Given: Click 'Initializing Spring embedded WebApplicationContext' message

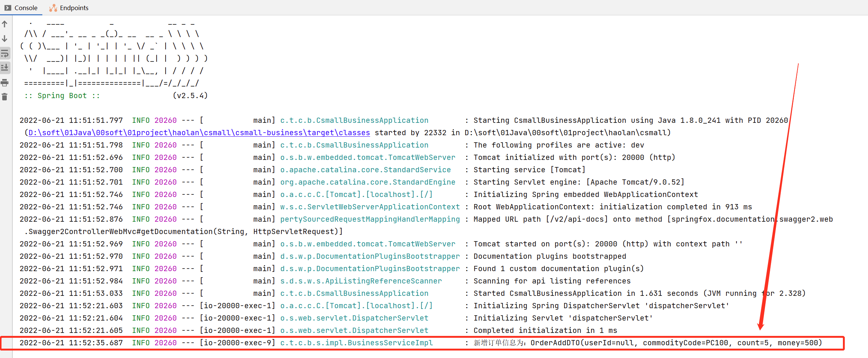Looking at the screenshot, I should pos(586,194).
